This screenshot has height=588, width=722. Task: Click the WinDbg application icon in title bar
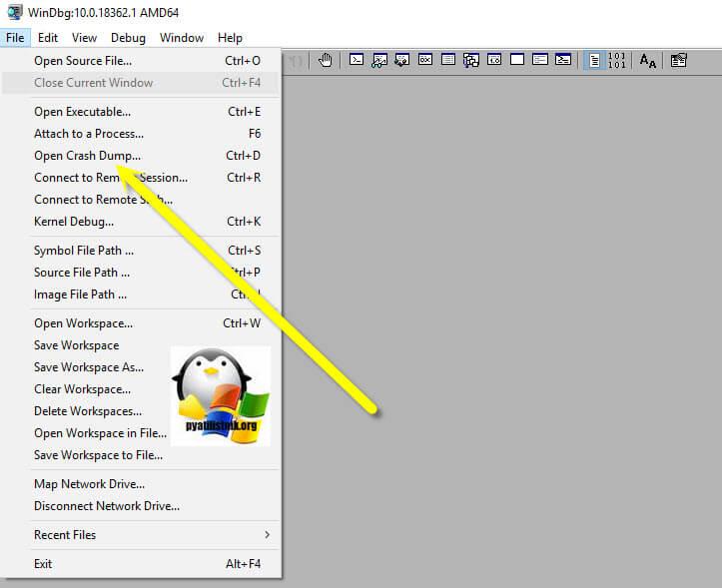tap(15, 12)
